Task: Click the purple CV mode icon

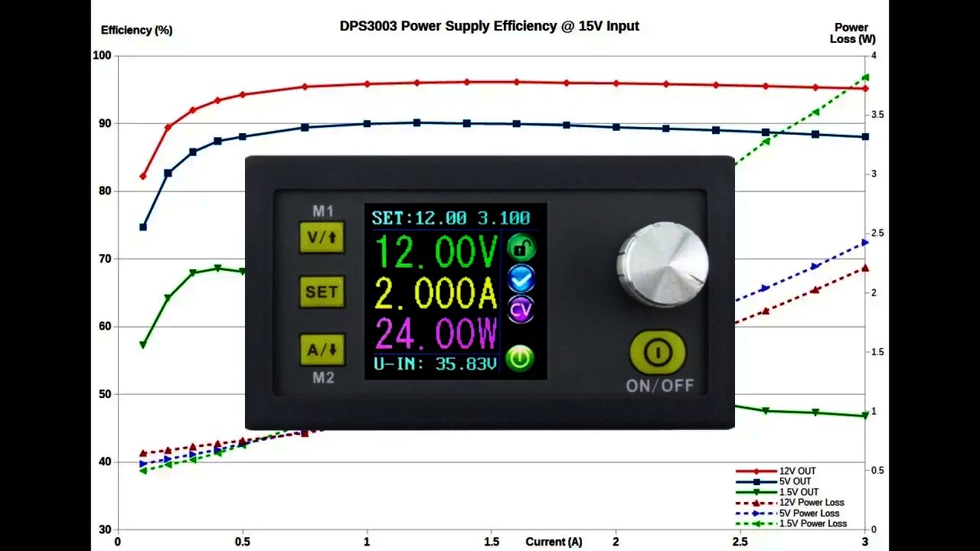Action: [521, 308]
